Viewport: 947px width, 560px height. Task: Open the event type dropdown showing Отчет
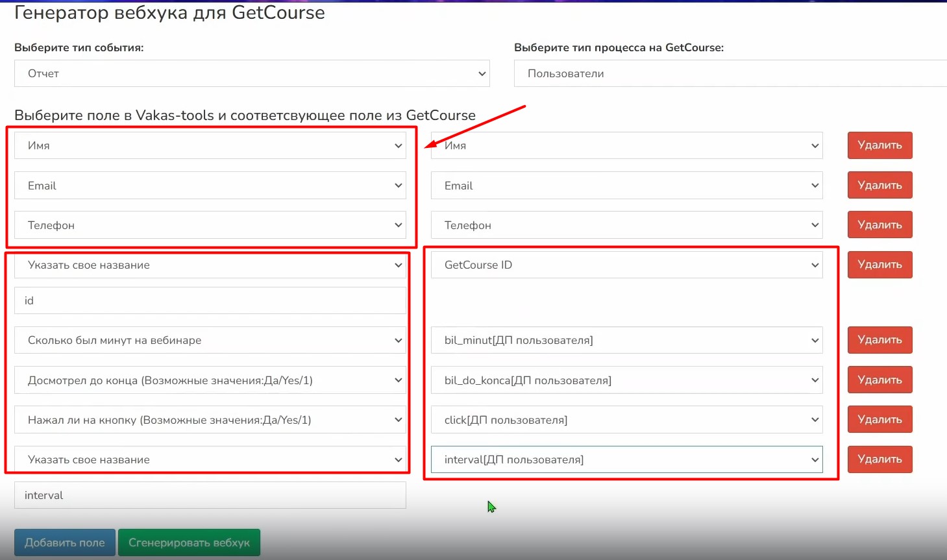[252, 73]
